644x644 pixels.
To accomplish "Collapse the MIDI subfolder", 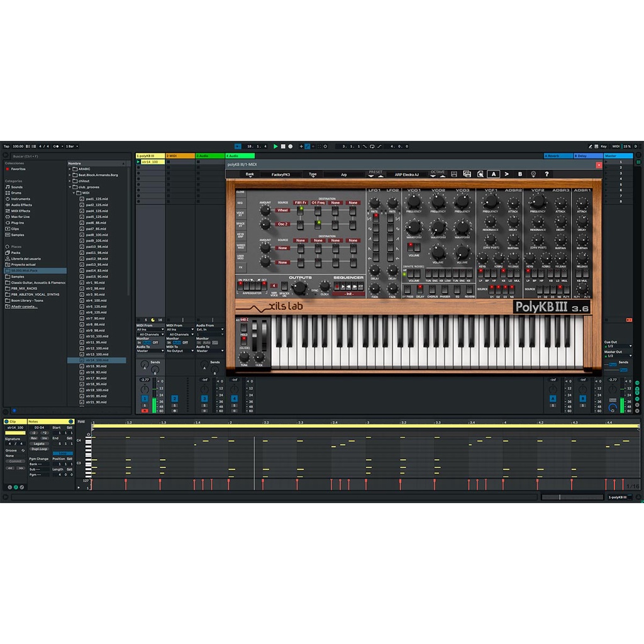I will click(74, 192).
